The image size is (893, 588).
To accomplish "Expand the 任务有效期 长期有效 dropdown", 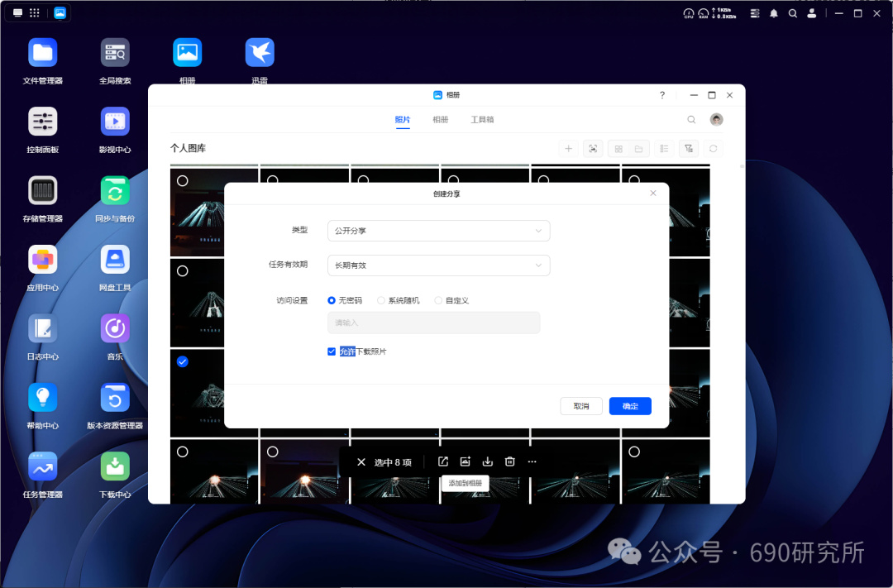I will 438,265.
